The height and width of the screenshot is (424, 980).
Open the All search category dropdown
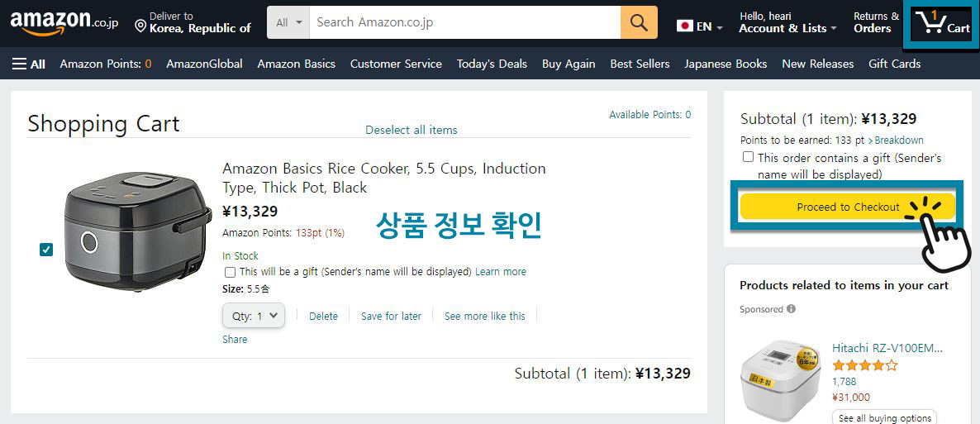288,22
